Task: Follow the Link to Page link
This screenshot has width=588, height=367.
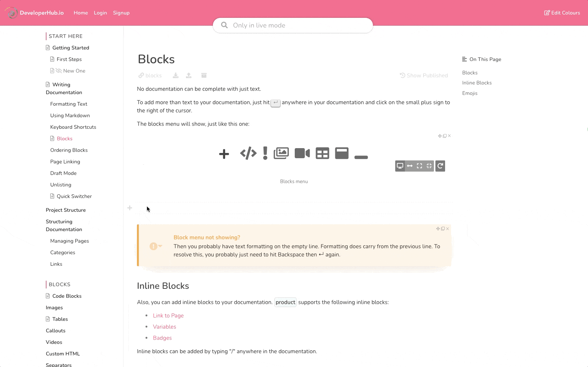Action: pyautogui.click(x=168, y=316)
